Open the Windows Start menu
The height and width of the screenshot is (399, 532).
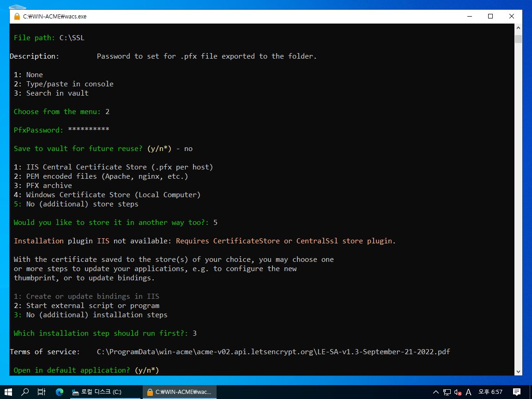[8, 392]
